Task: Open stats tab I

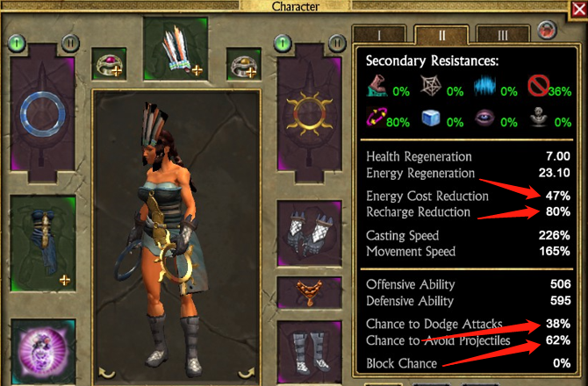Action: click(x=379, y=35)
